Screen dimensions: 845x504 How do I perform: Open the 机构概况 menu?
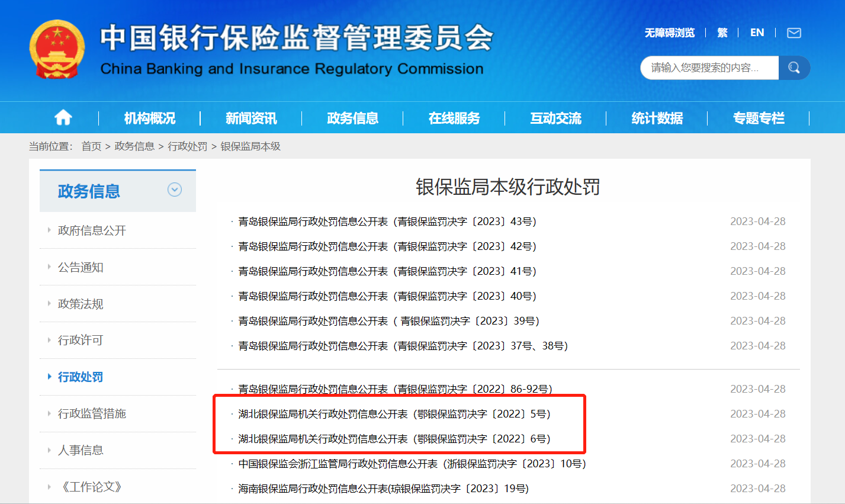[x=150, y=118]
